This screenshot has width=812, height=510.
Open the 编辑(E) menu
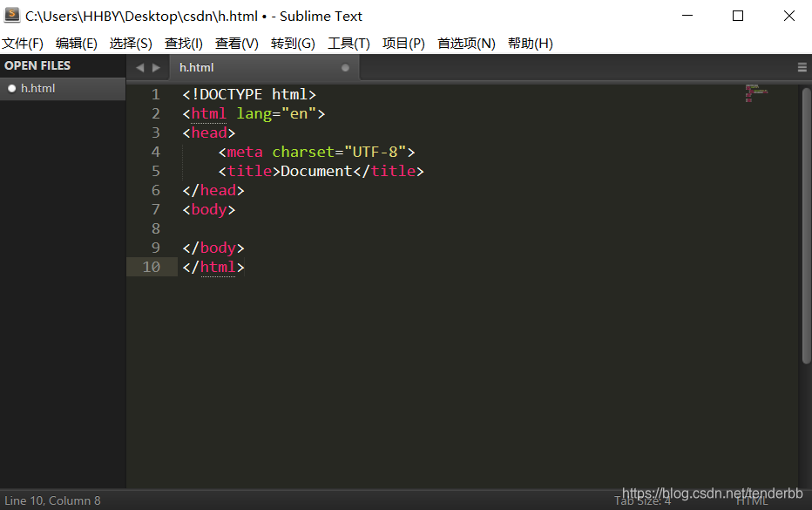coord(76,44)
